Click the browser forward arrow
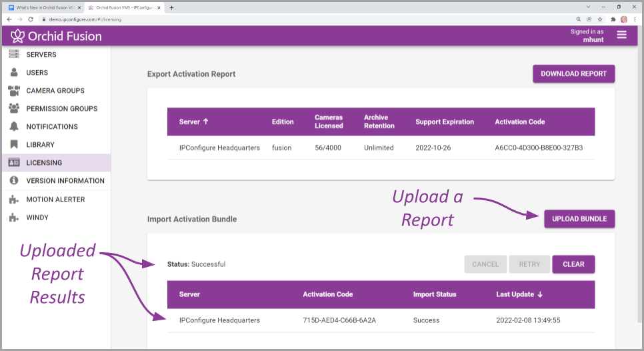Screen dimensions: 644x351 pyautogui.click(x=20, y=19)
